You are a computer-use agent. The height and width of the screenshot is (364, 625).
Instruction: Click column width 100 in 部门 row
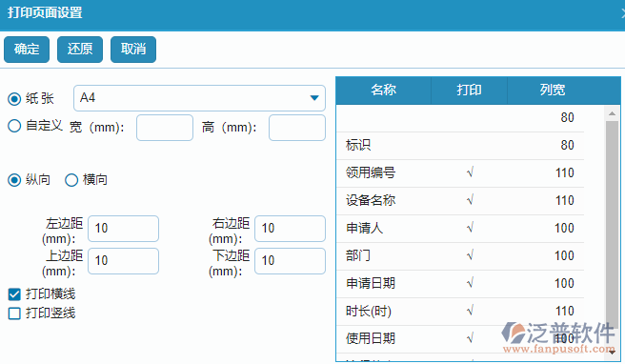pyautogui.click(x=564, y=255)
